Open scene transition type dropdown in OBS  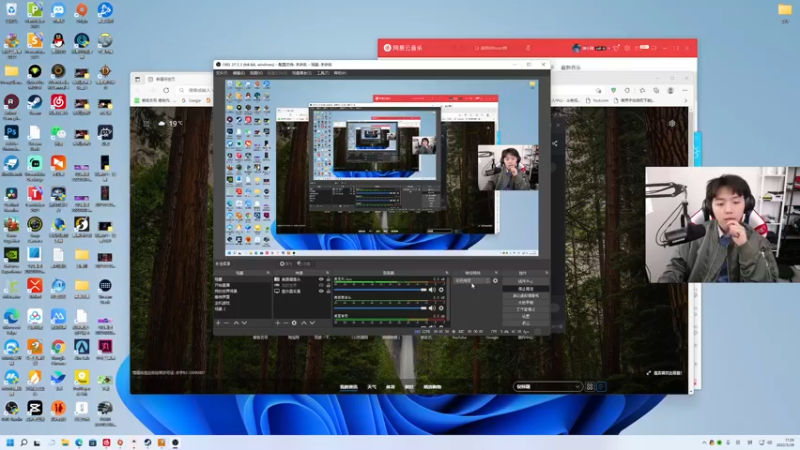[472, 281]
